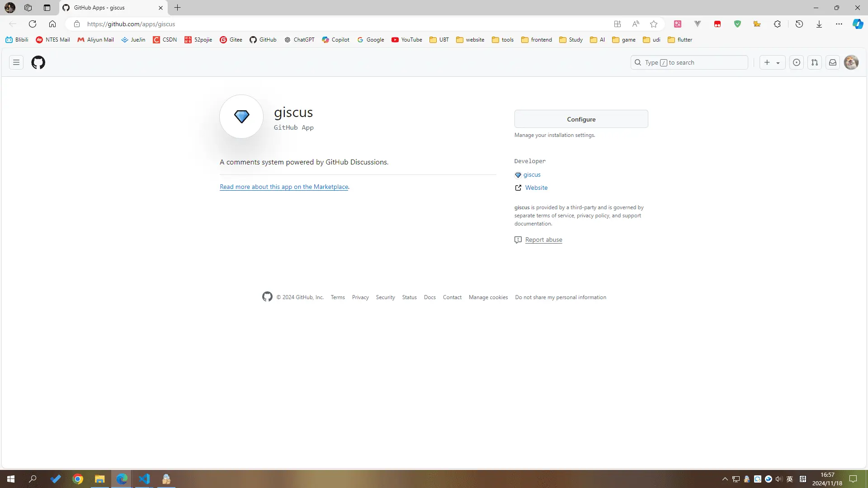Viewport: 868px width, 488px height.
Task: Click the Report abuse link
Action: tap(543, 240)
